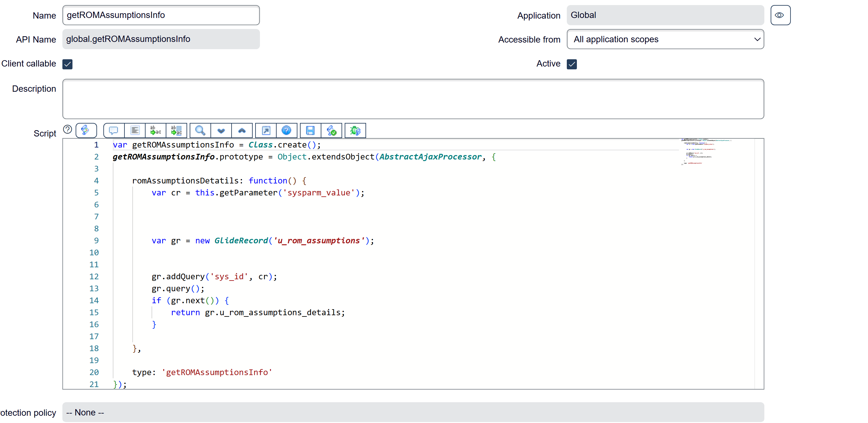The width and height of the screenshot is (868, 423).
Task: Toggle full screen editor arrow icon
Action: coord(266,130)
